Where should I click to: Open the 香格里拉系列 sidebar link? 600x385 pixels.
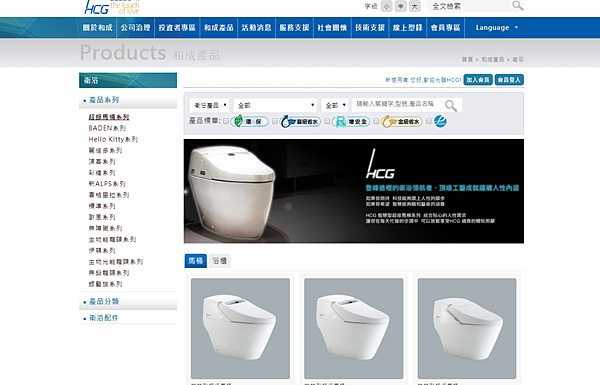tap(109, 195)
